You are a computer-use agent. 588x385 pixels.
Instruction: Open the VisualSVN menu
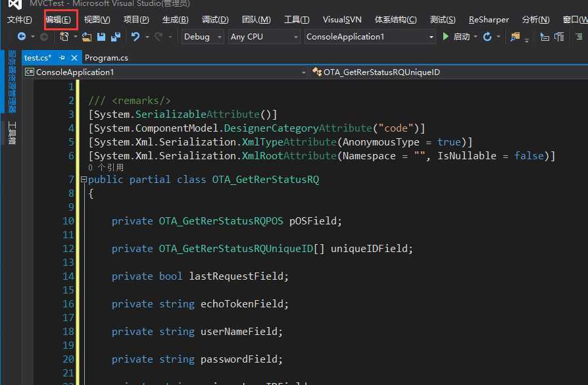(342, 20)
